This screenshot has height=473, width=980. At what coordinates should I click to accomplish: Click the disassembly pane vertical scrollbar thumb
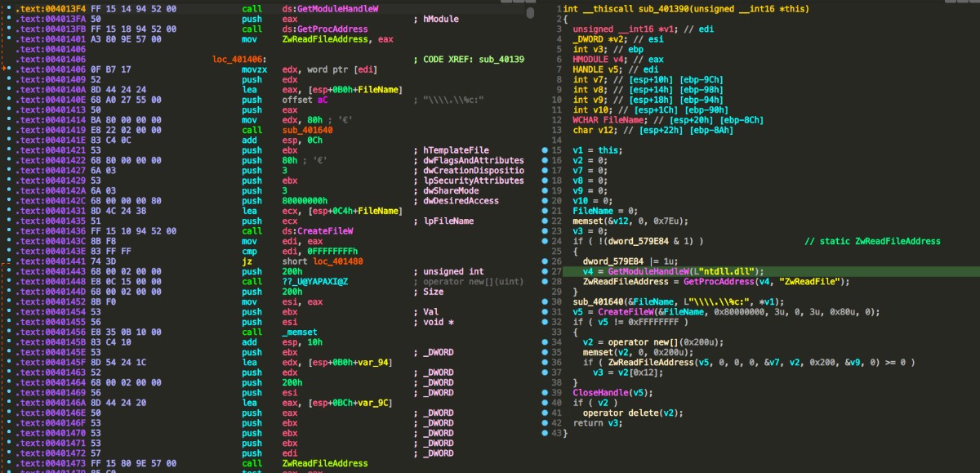[x=531, y=15]
